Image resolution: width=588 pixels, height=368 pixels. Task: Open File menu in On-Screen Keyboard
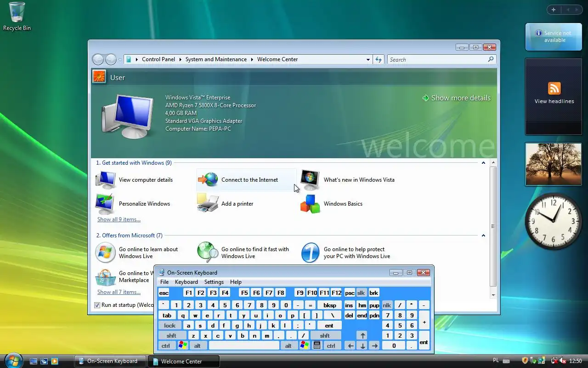pyautogui.click(x=164, y=282)
